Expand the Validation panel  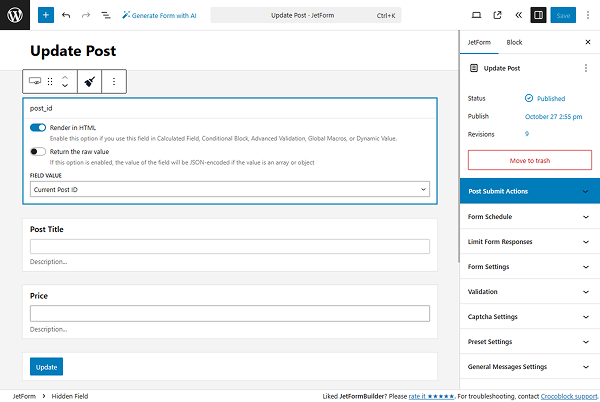530,291
